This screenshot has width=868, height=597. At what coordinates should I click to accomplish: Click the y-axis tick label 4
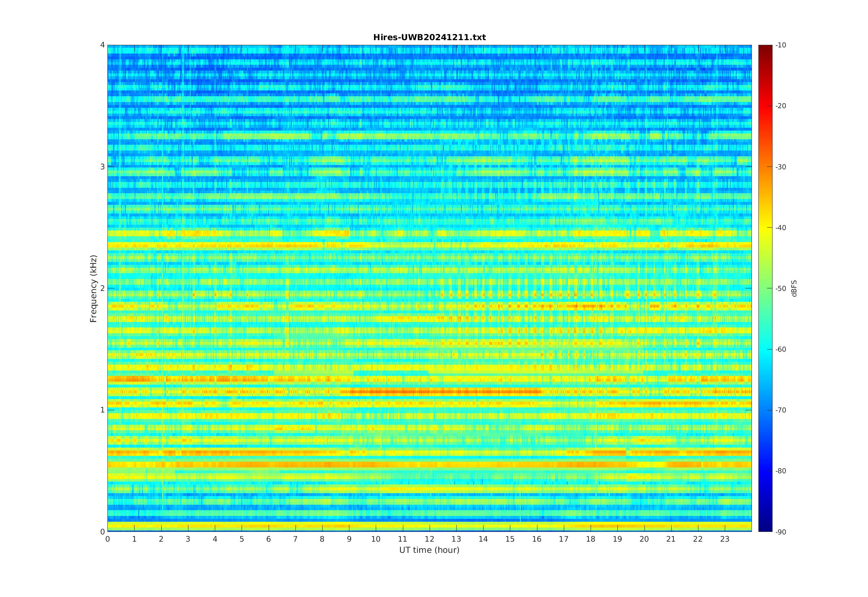(102, 45)
